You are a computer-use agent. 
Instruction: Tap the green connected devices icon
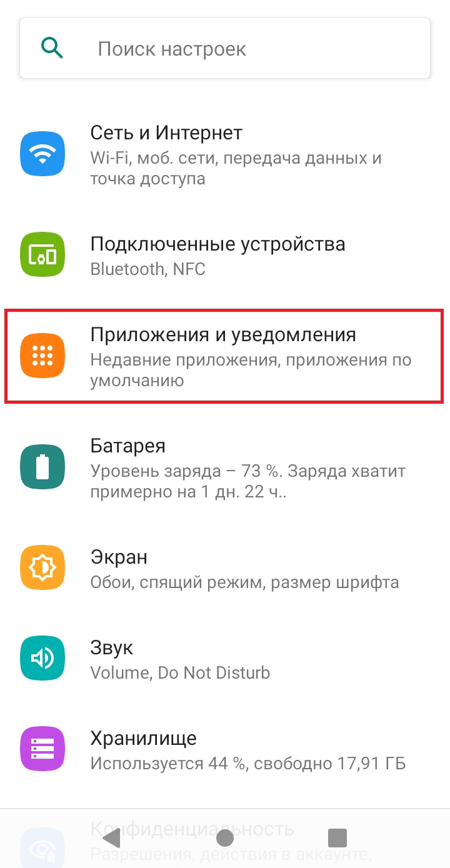[42, 255]
